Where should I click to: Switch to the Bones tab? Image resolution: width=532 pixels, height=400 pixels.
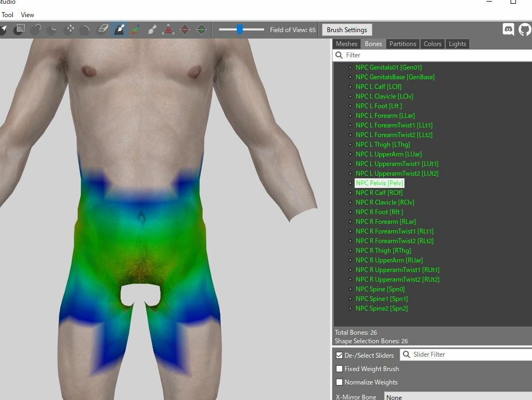tap(373, 44)
